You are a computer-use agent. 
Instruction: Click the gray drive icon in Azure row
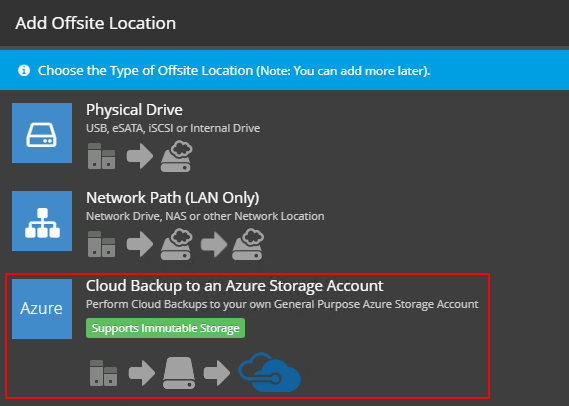click(x=179, y=373)
